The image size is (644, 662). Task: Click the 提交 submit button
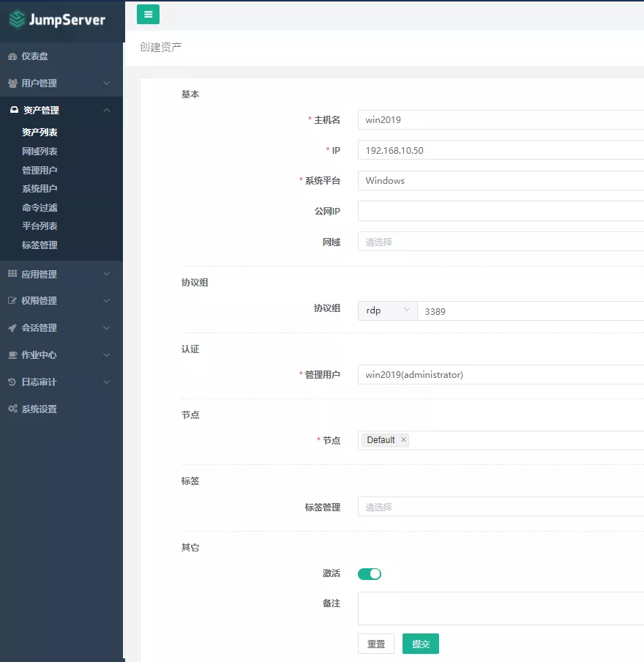pyautogui.click(x=421, y=644)
